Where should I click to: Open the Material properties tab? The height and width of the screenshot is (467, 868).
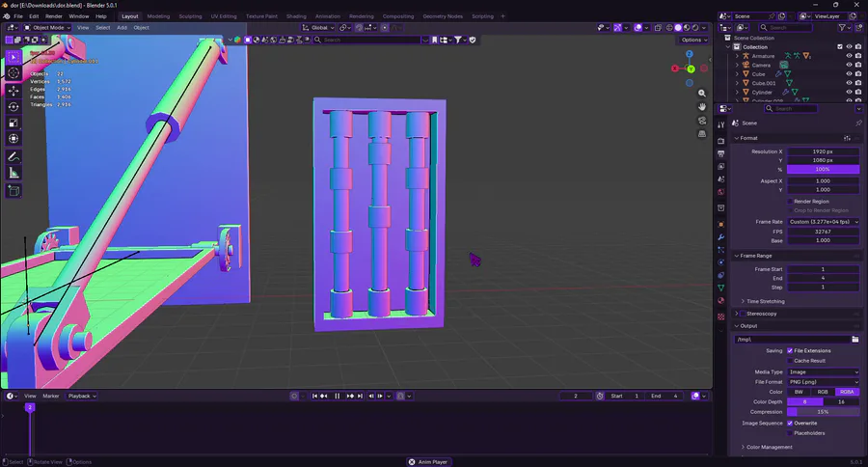tap(721, 301)
